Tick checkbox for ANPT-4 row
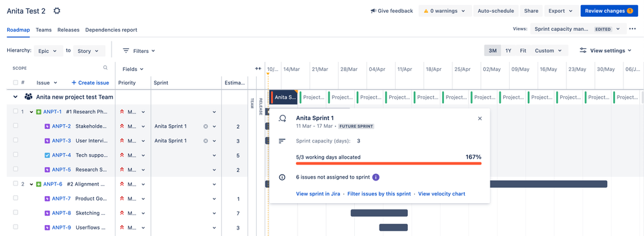The width and height of the screenshot is (644, 236). 15,154
